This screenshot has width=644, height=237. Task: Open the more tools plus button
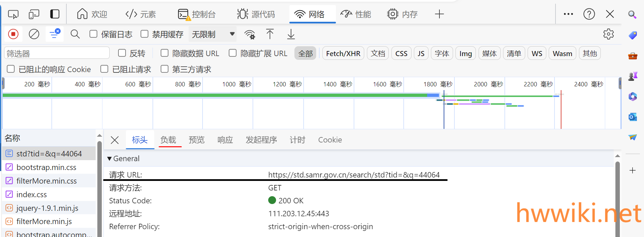coord(439,14)
